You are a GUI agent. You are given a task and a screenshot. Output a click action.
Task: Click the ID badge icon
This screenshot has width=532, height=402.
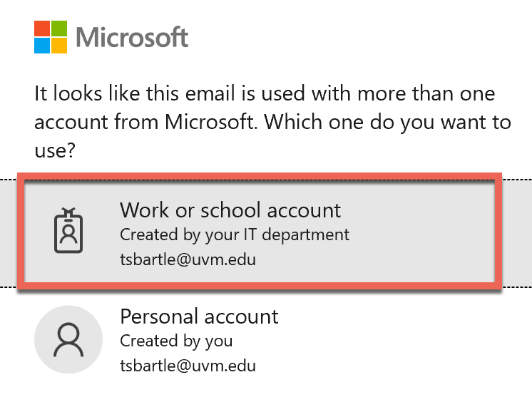pyautogui.click(x=68, y=230)
